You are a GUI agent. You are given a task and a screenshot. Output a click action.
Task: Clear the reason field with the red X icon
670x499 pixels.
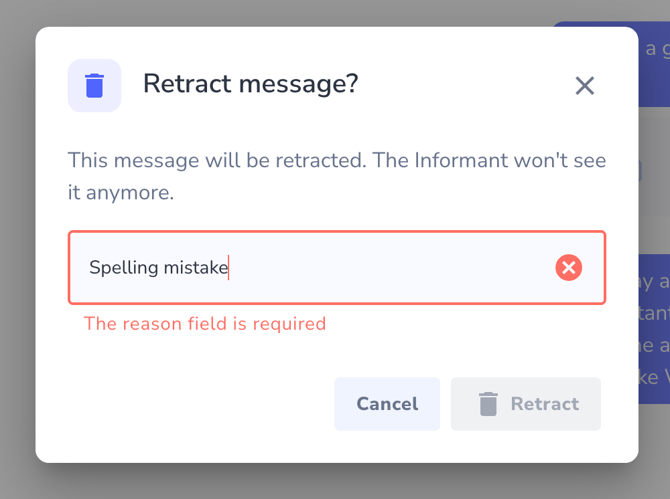pyautogui.click(x=568, y=267)
